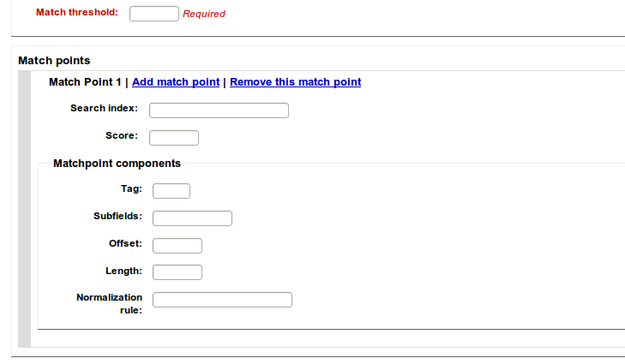625x364 pixels.
Task: Click the Match threshold input field
Action: (154, 14)
